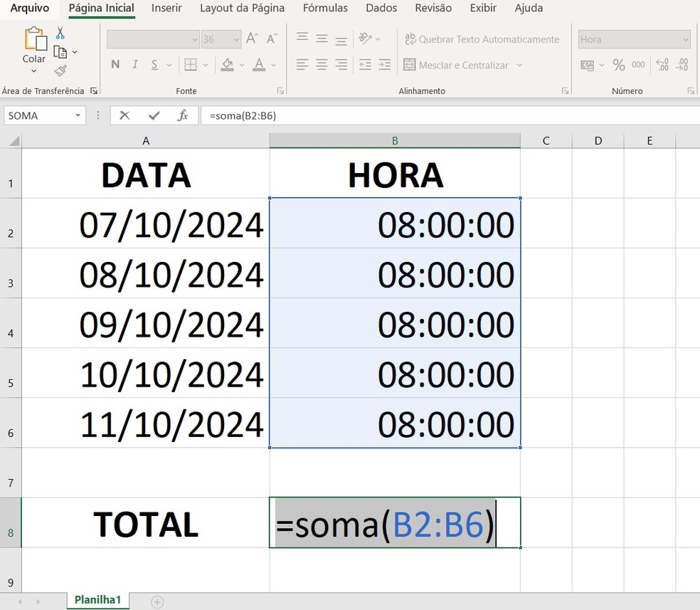Click the font color red swatch
700x610 pixels.
click(x=260, y=68)
